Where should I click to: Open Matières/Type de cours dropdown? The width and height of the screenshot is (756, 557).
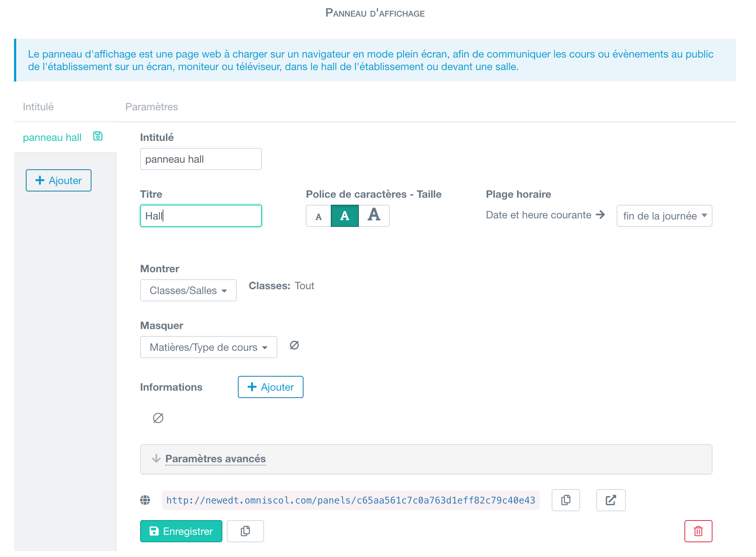[x=208, y=347]
